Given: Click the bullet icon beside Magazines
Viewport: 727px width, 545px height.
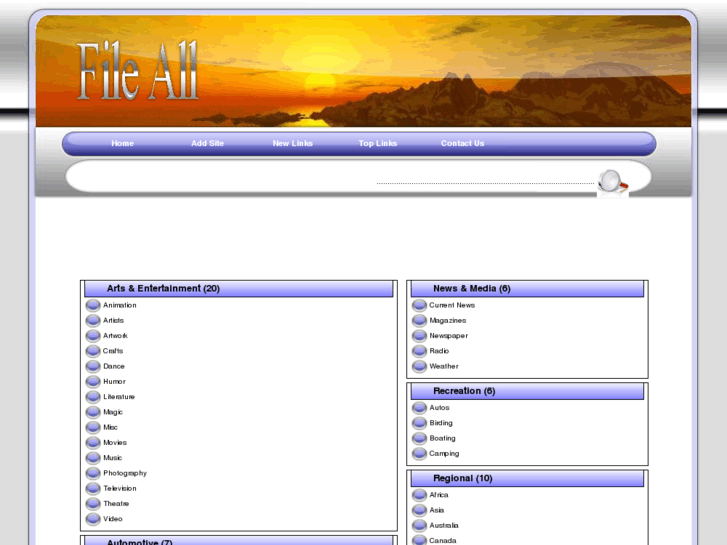Looking at the screenshot, I should coord(420,321).
